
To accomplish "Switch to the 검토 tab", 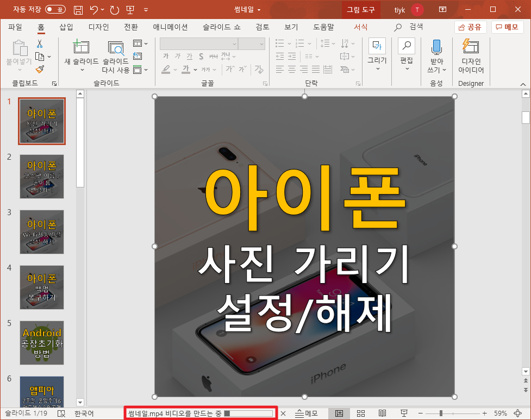I will (x=263, y=27).
